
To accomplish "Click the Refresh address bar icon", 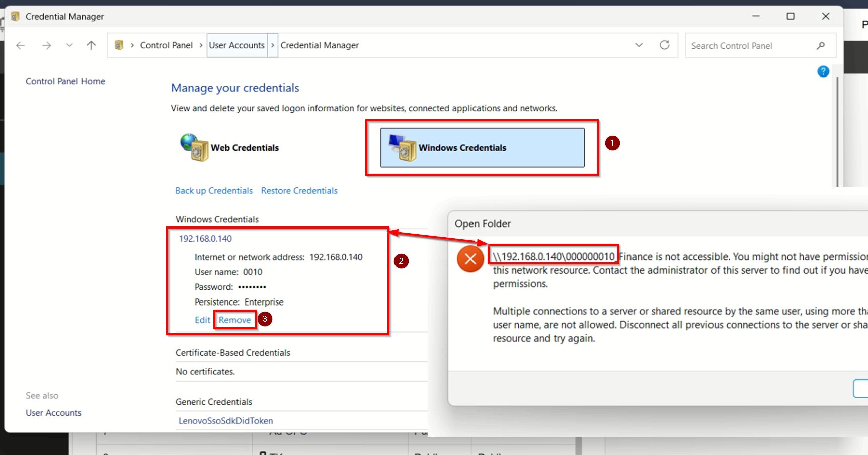I will tap(664, 45).
